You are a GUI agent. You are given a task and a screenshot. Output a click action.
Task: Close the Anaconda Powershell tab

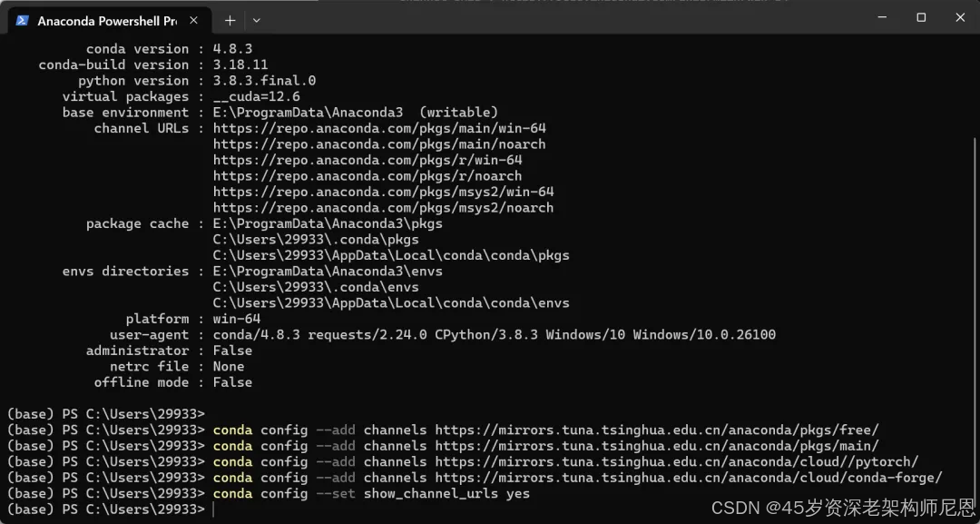pos(193,21)
